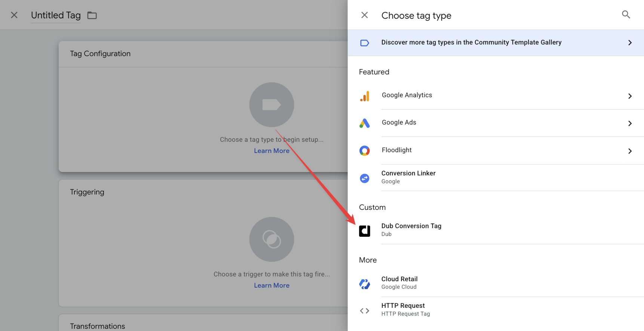
Task: Click the Google Analytics bar-chart icon
Action: click(x=365, y=96)
